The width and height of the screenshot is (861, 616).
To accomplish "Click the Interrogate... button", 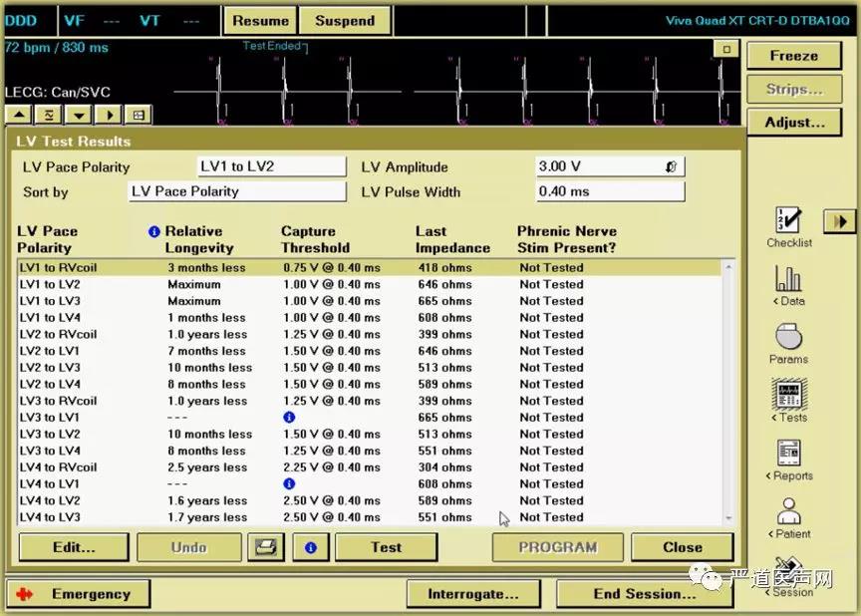I will (x=473, y=594).
